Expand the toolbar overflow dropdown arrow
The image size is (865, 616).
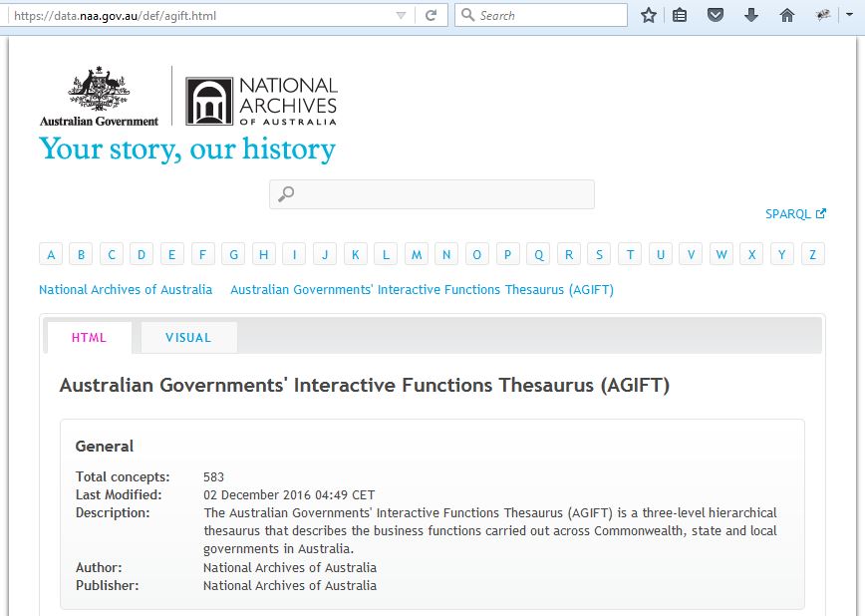[849, 15]
